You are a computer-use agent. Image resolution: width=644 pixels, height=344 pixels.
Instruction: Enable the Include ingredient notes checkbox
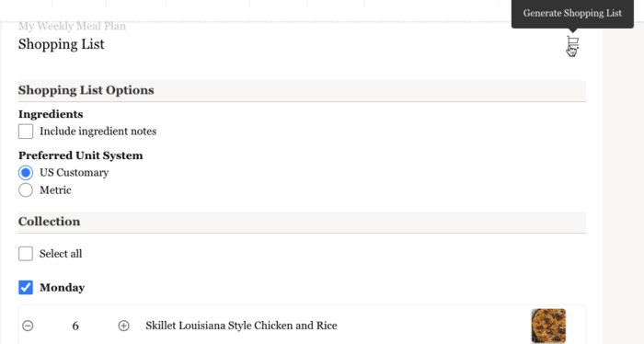point(26,132)
